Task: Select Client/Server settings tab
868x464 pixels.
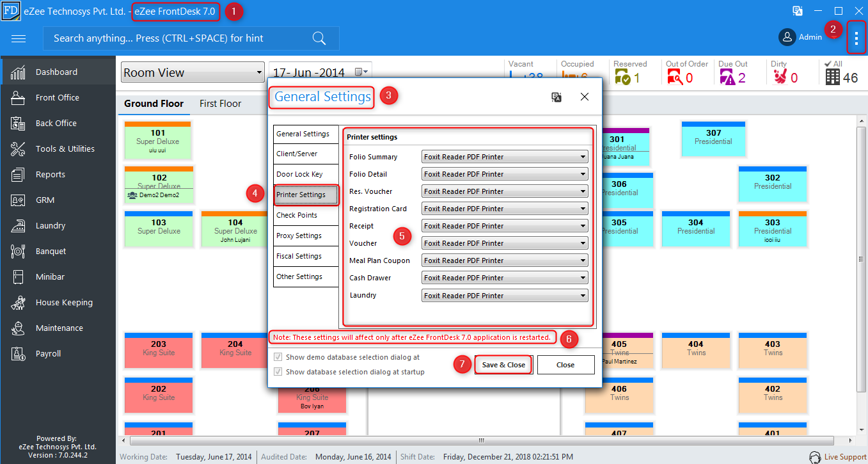Action: 306,154
